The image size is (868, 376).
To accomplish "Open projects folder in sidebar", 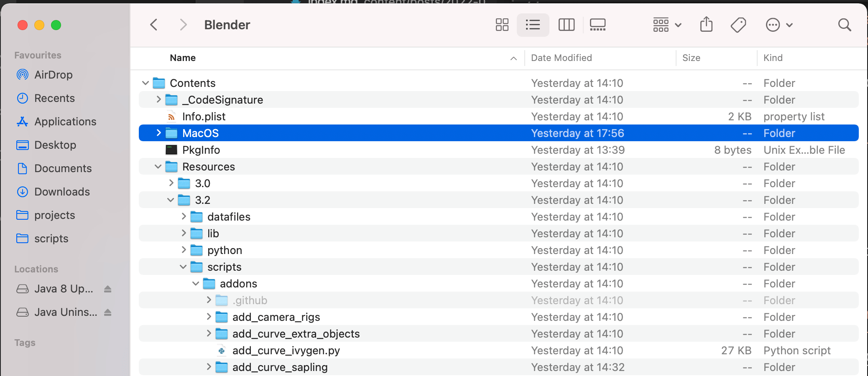I will tap(54, 215).
